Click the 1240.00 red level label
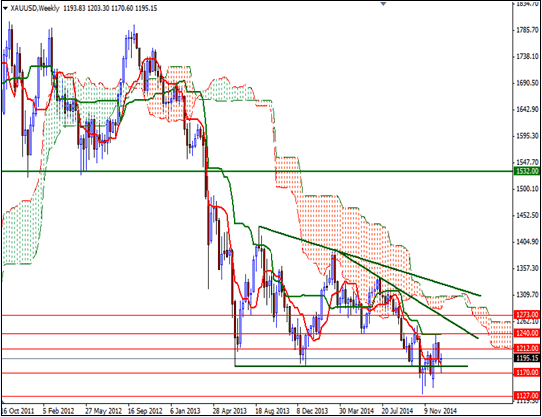542x417 pixels. coord(527,333)
